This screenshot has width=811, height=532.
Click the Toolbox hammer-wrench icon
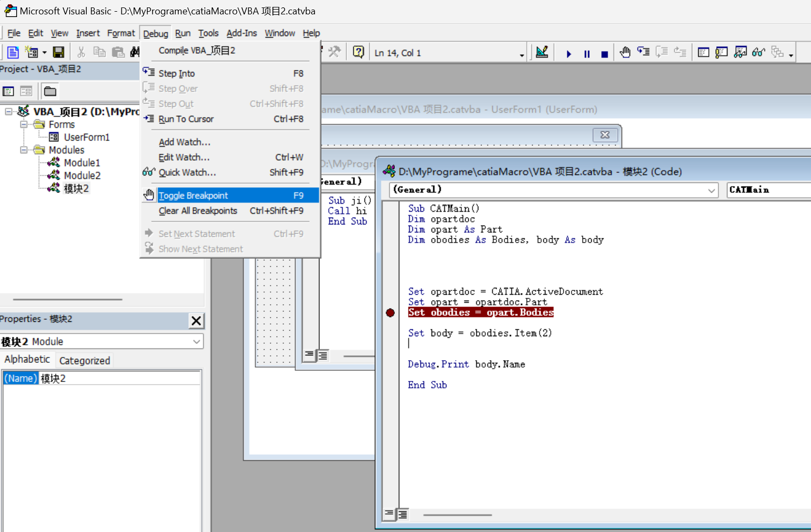pyautogui.click(x=334, y=52)
